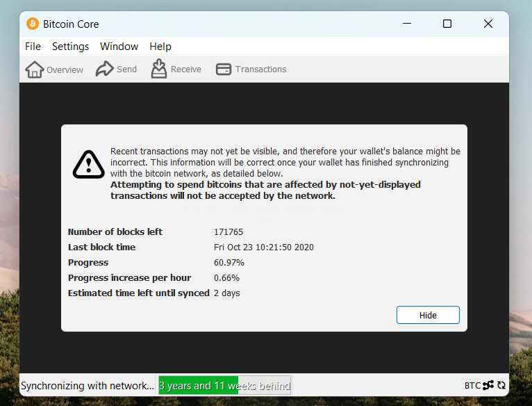This screenshot has height=406, width=532.
Task: Open the Settings menu
Action: [x=70, y=46]
